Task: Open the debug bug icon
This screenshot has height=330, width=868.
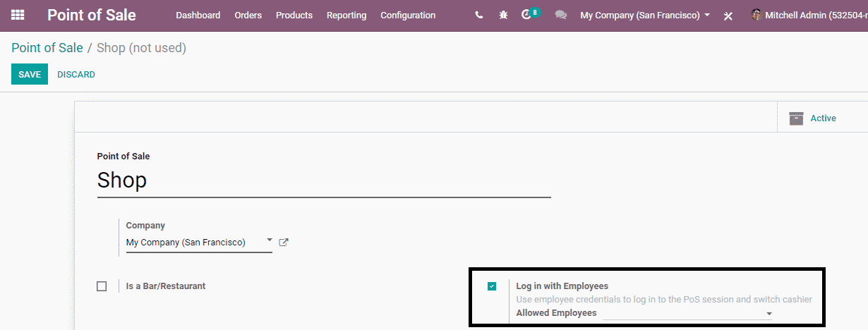Action: coord(503,15)
